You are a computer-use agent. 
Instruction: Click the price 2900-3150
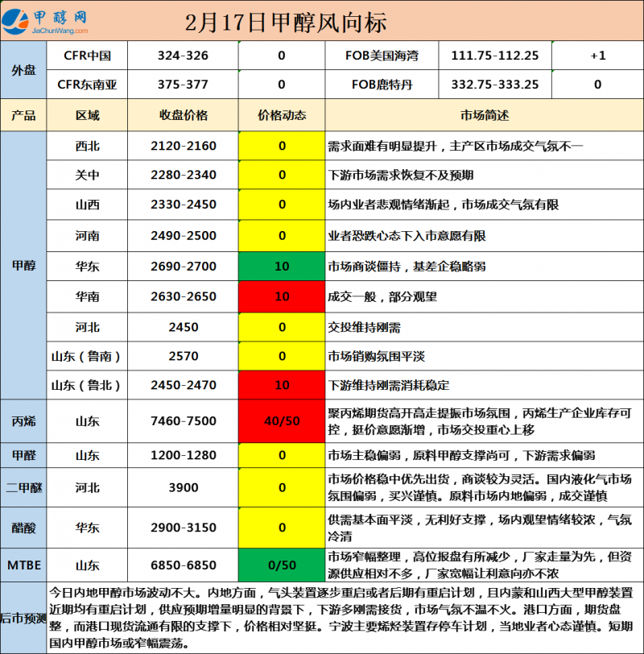(183, 528)
